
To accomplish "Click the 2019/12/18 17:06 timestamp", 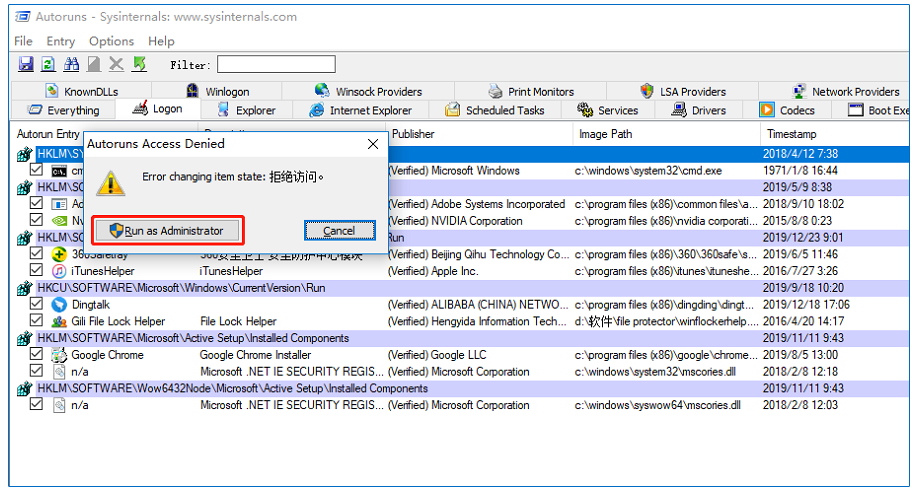I will [x=806, y=305].
